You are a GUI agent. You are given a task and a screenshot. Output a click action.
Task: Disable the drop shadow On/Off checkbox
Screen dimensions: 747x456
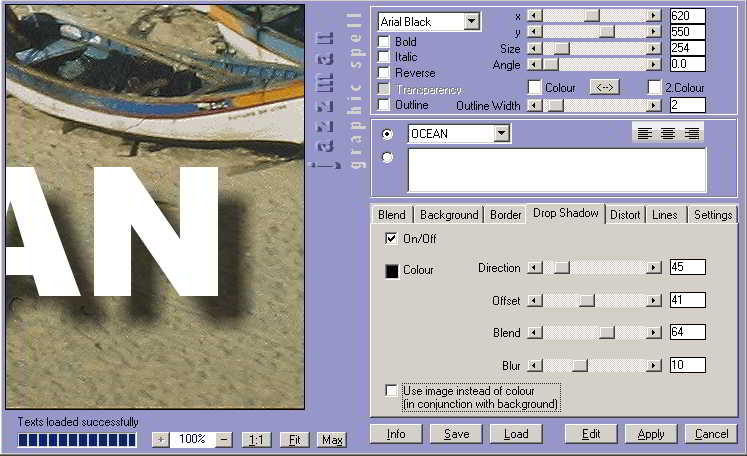(x=391, y=239)
